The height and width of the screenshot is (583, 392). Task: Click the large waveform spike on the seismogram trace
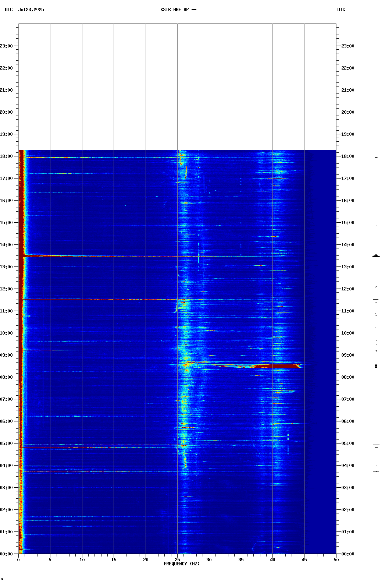[376, 256]
